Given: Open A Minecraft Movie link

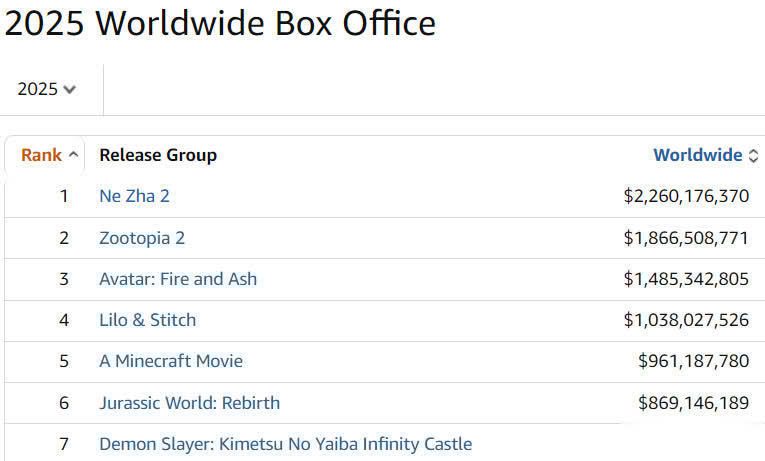Looking at the screenshot, I should click(x=171, y=361).
